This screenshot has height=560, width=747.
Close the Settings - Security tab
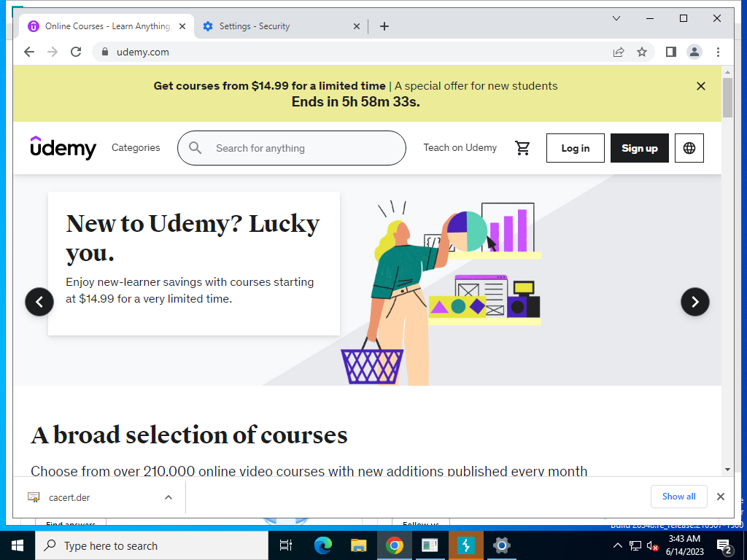point(356,26)
